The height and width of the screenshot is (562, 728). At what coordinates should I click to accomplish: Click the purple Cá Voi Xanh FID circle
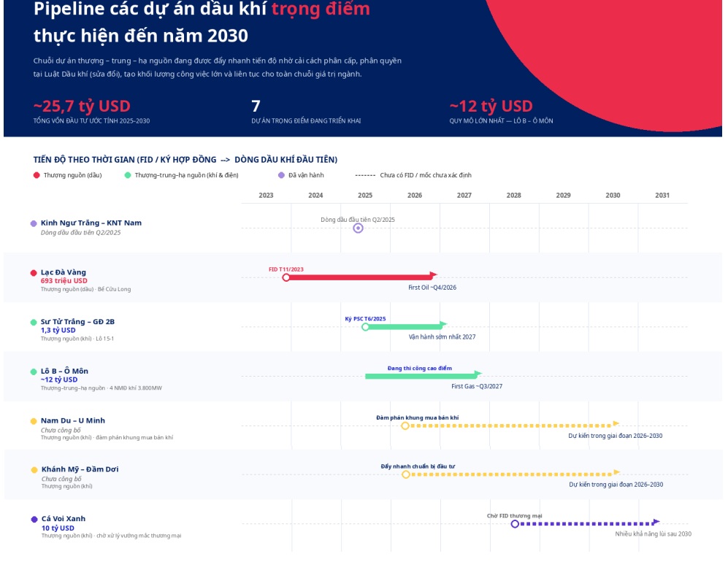515,524
